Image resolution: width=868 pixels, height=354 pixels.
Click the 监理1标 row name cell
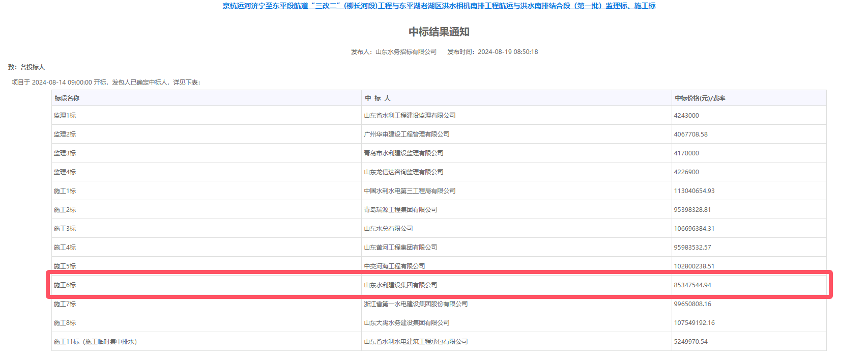pyautogui.click(x=65, y=116)
